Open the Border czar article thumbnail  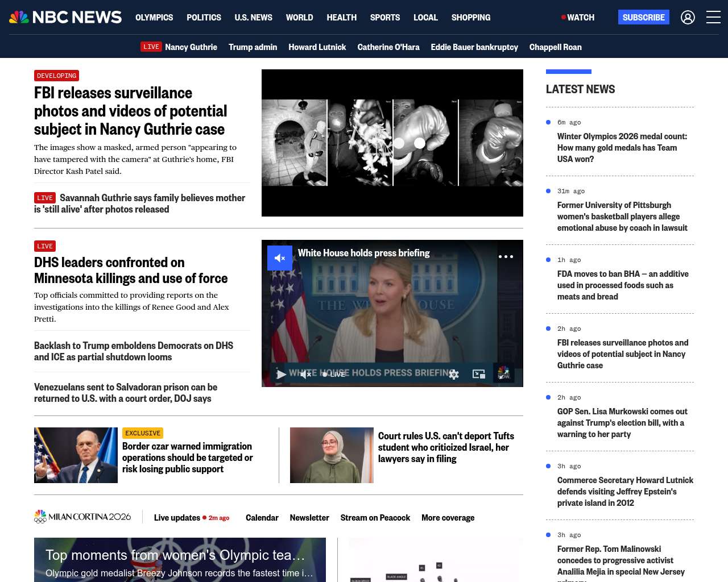(x=76, y=455)
